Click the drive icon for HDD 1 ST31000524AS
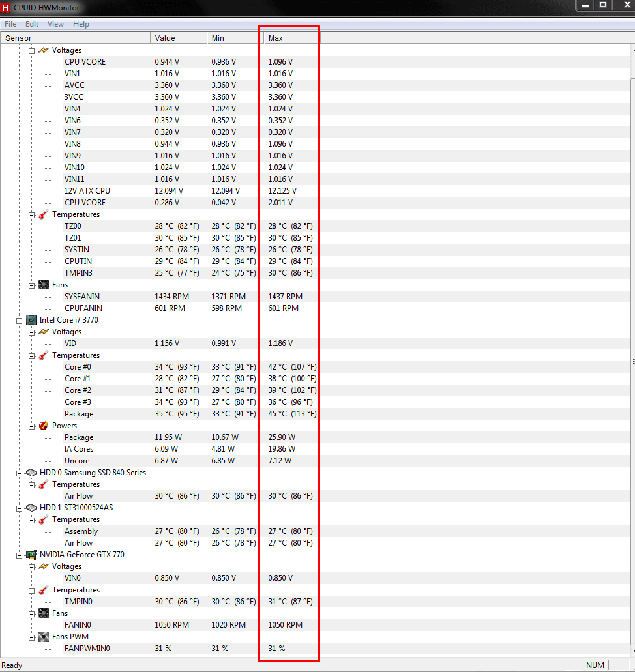Viewport: 635px width, 672px height. 31,508
